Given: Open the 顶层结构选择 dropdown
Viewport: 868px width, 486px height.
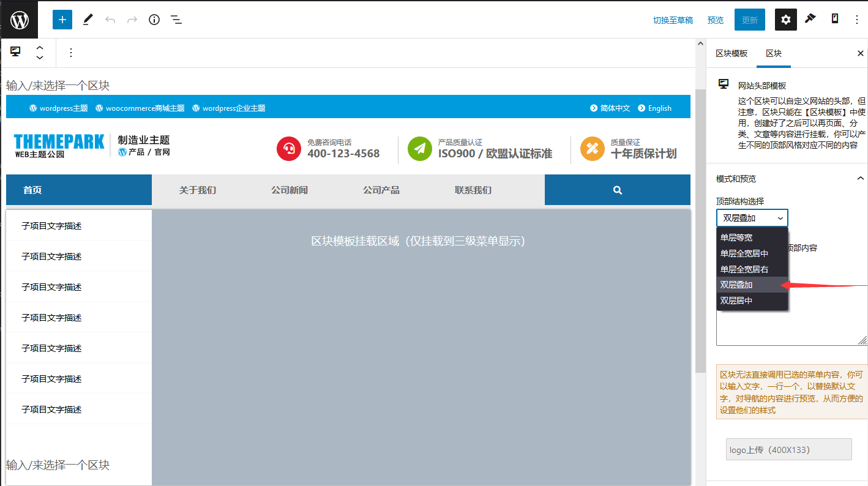Looking at the screenshot, I should (752, 218).
